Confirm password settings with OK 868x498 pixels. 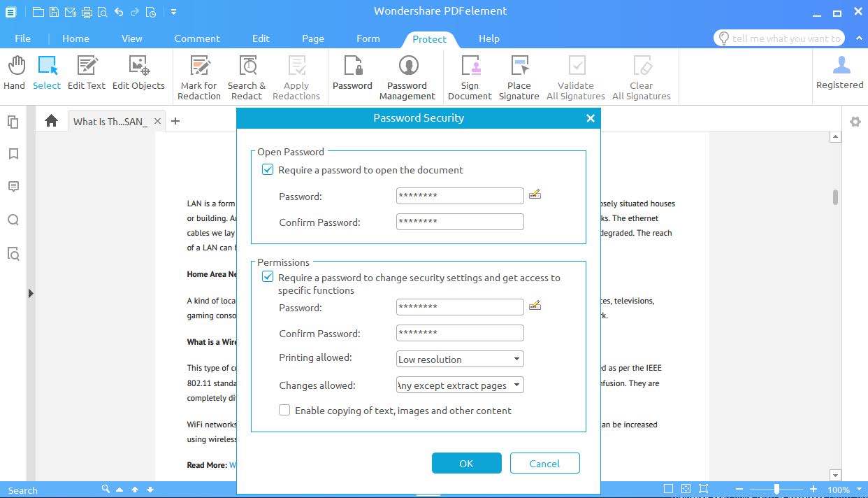pyautogui.click(x=466, y=463)
